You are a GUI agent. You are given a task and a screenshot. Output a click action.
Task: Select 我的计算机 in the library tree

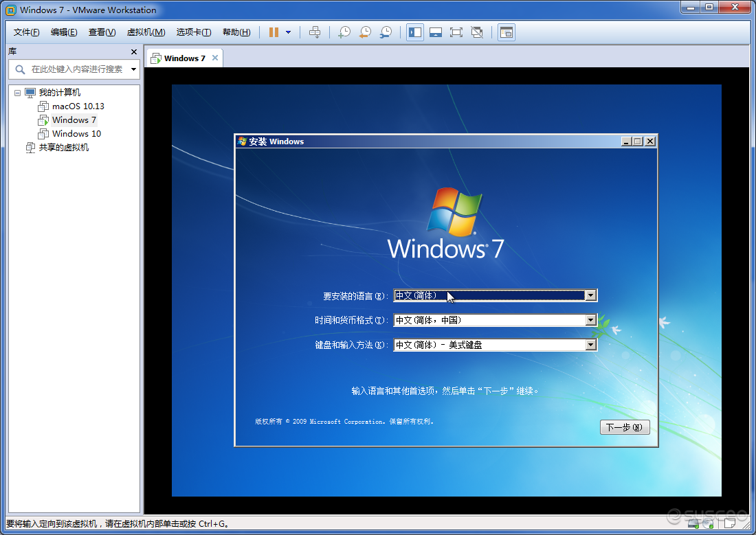coord(59,93)
